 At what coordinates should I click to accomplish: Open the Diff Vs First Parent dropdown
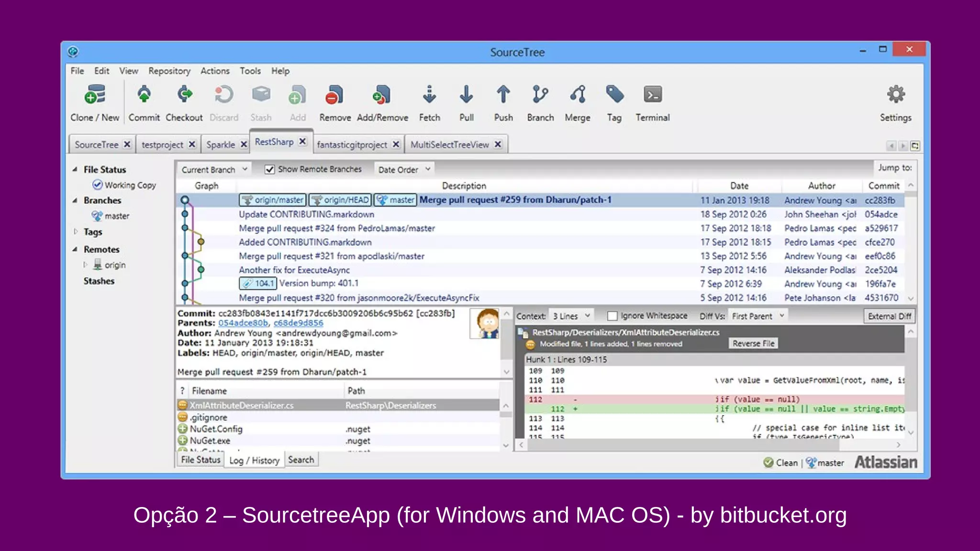[x=757, y=316]
